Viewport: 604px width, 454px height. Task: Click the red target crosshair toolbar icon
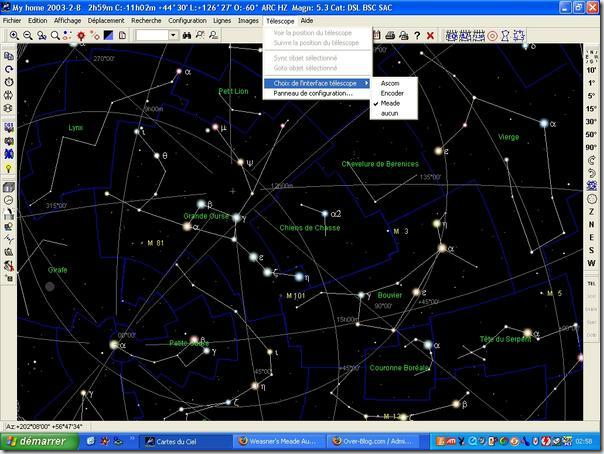(x=81, y=35)
